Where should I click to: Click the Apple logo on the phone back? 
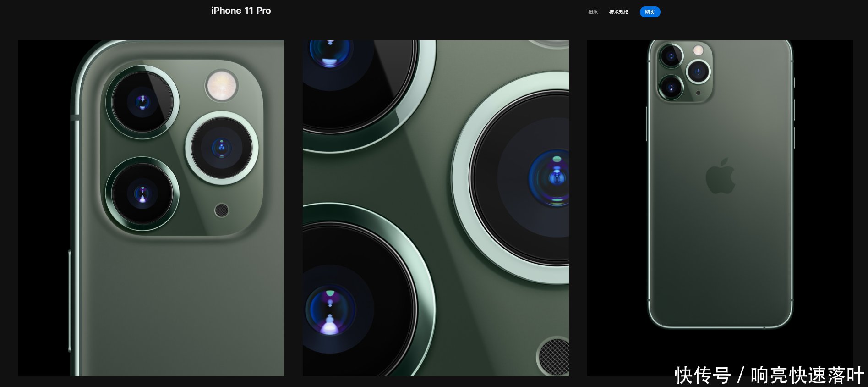(x=720, y=176)
